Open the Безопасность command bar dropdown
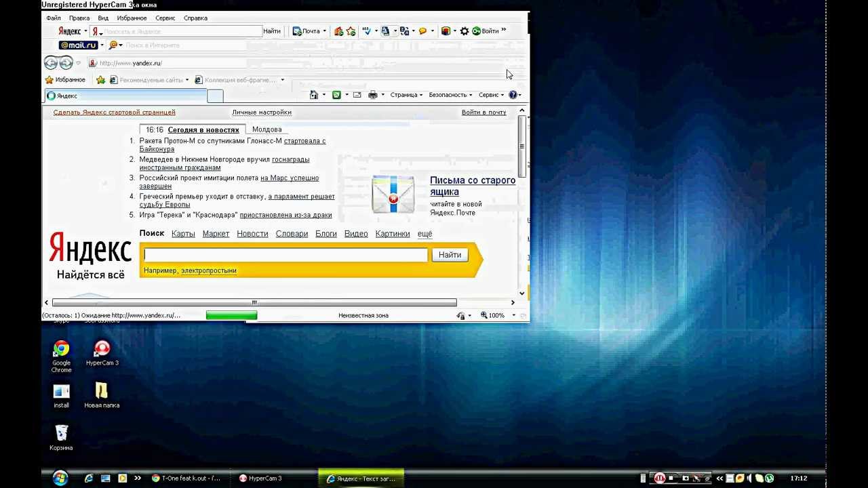 pos(450,95)
